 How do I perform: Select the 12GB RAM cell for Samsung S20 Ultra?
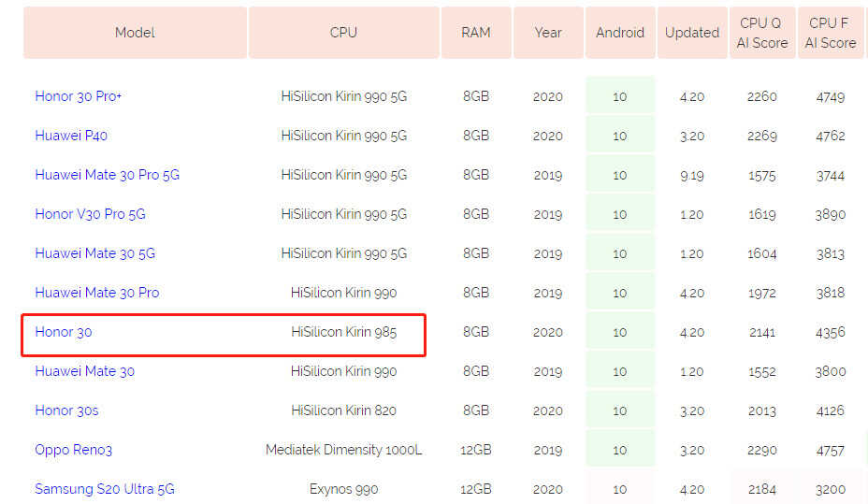click(476, 489)
